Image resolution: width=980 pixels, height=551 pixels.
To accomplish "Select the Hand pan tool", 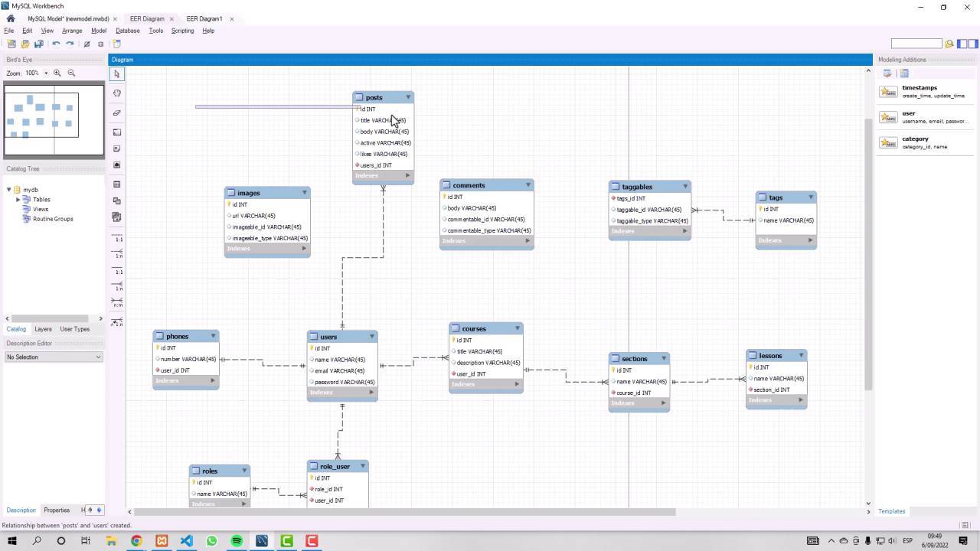I will coord(116,93).
